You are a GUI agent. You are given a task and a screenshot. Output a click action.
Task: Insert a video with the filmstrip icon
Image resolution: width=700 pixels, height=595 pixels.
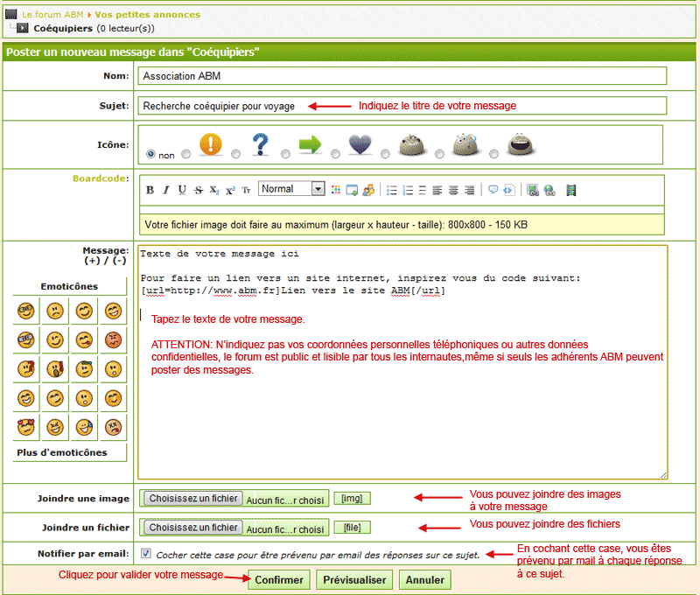pyautogui.click(x=571, y=190)
